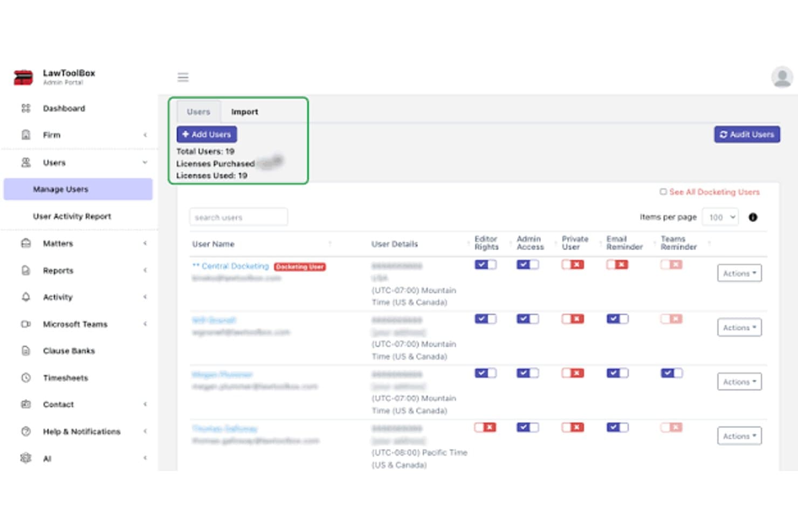Viewport: 798px width, 532px height.
Task: Select Manage Users in the sidebar
Action: pos(78,189)
